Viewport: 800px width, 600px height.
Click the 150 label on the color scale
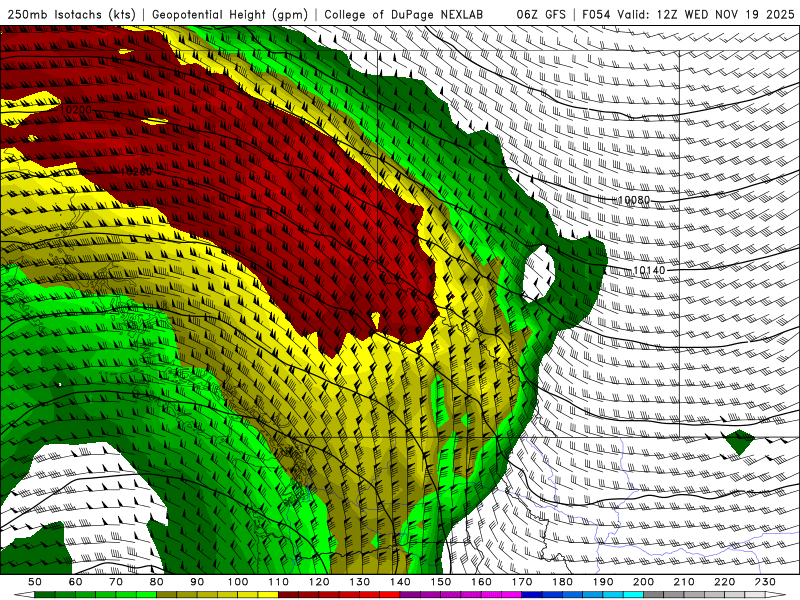pos(440,582)
